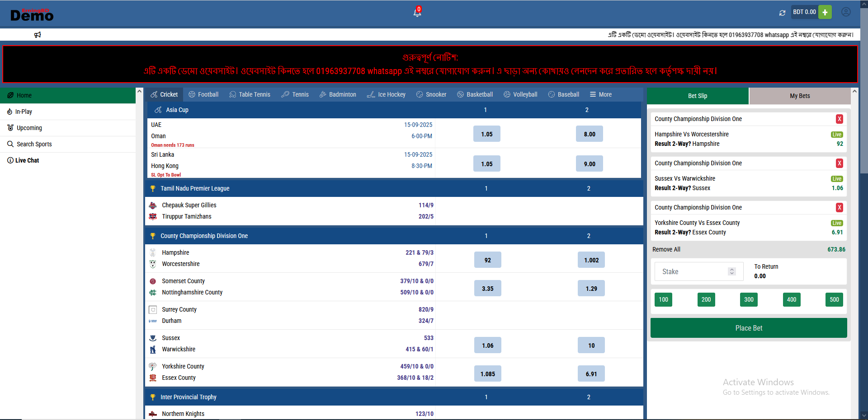The height and width of the screenshot is (420, 868).
Task: Click the green plus deposit button
Action: tap(825, 12)
